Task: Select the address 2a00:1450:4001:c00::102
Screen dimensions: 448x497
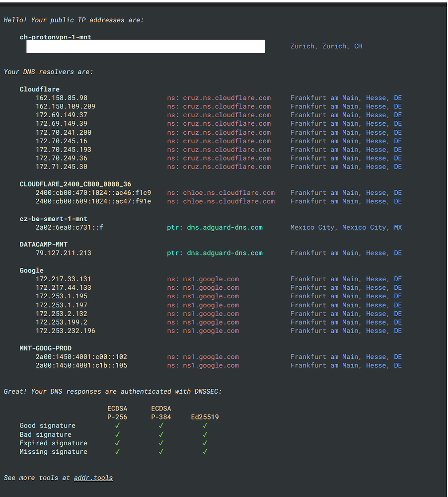Action: (x=81, y=356)
